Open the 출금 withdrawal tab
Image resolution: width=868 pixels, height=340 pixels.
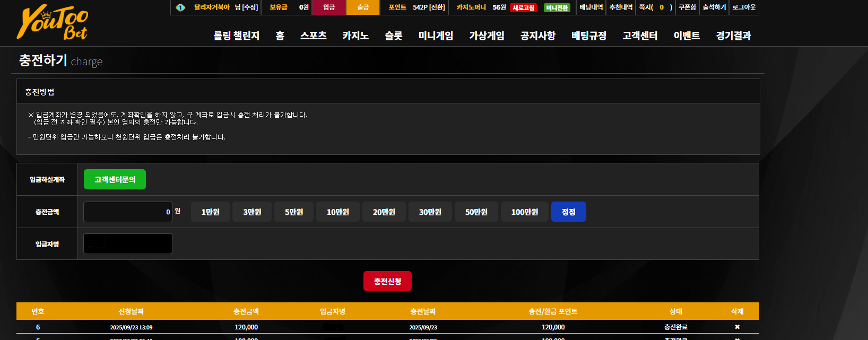pos(363,7)
